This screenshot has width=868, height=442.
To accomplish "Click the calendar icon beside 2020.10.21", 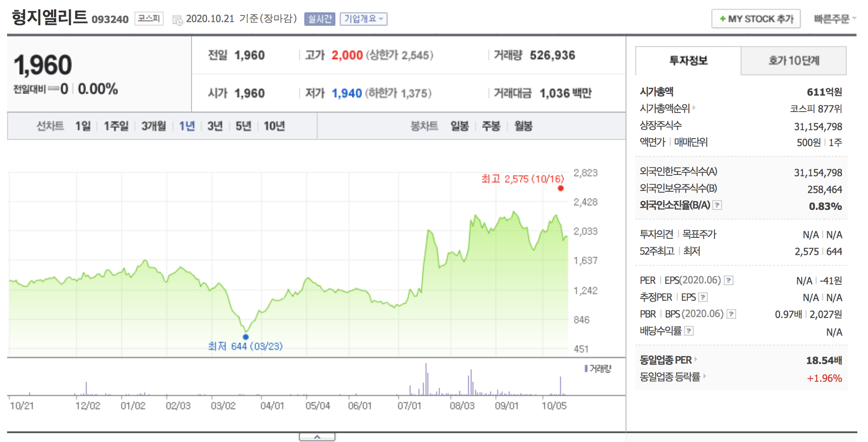I will click(177, 19).
